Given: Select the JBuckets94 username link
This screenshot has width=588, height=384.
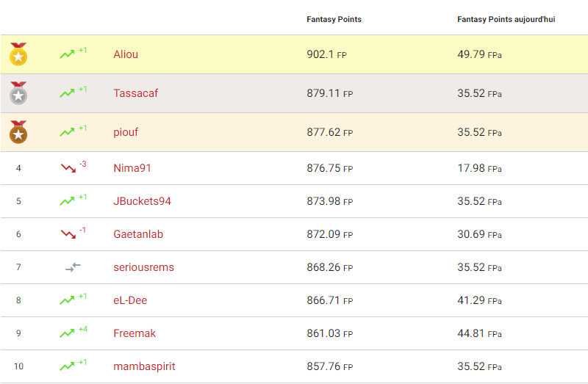Looking at the screenshot, I should (x=143, y=201).
